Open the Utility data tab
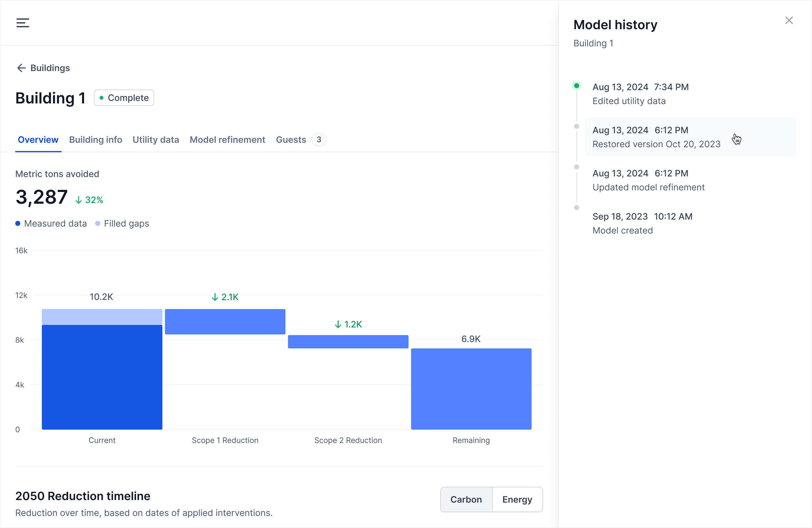The image size is (812, 528). pyautogui.click(x=155, y=140)
